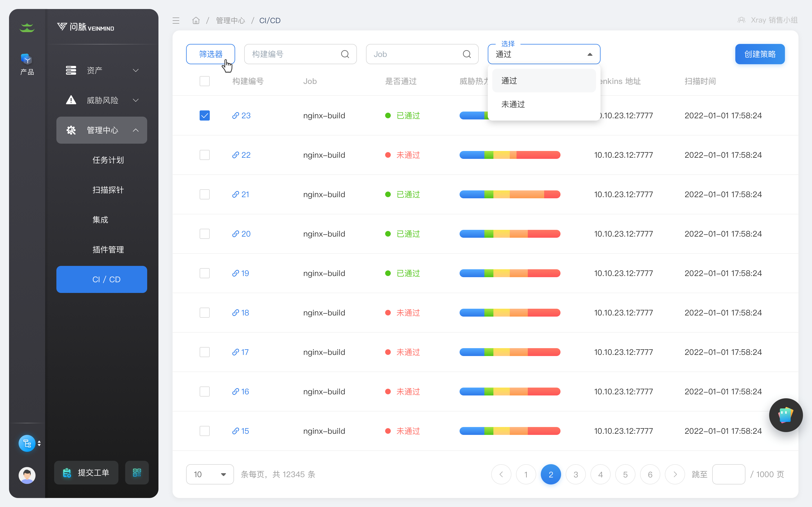
Task: Click the blue organization switcher icon
Action: coord(27,443)
